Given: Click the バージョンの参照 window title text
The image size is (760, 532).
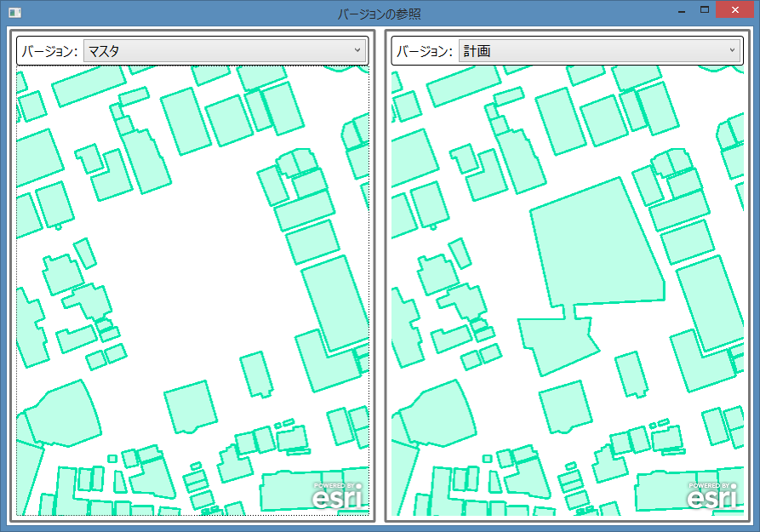Looking at the screenshot, I should pos(379,14).
